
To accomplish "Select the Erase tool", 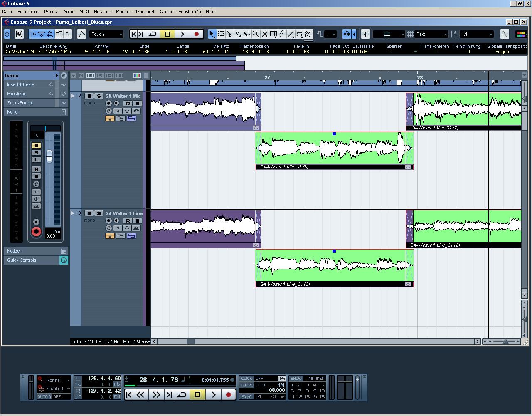I will click(247, 34).
